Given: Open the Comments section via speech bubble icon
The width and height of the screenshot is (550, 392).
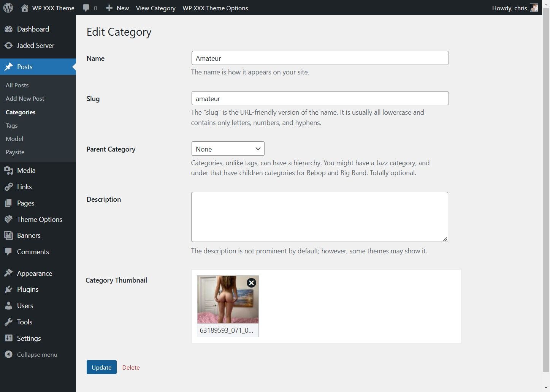Looking at the screenshot, I should pos(9,251).
